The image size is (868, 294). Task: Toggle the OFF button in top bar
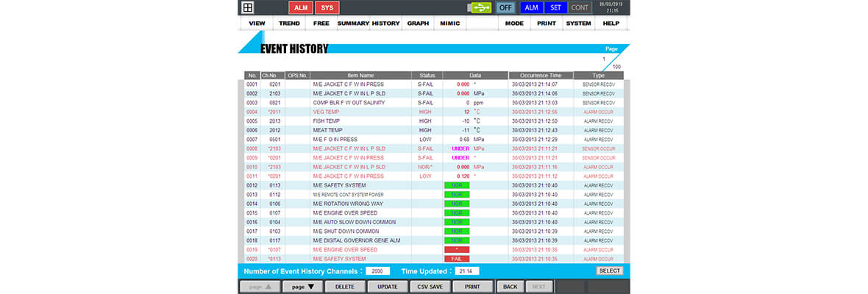pyautogui.click(x=505, y=8)
